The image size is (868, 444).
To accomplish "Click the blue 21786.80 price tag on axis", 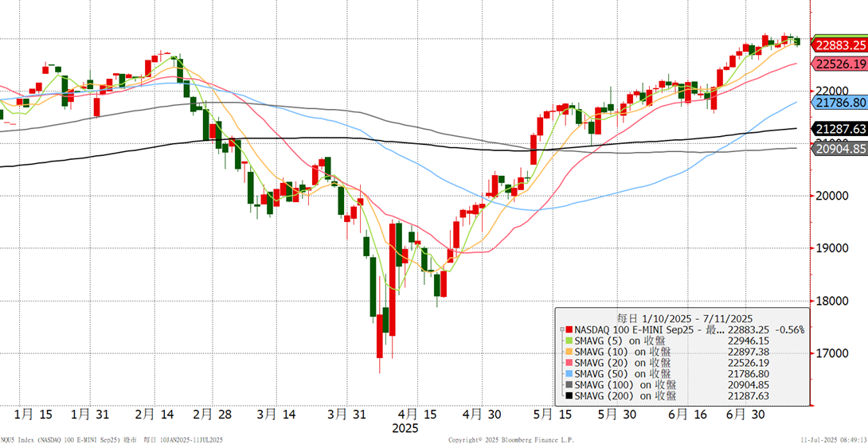I will click(840, 103).
